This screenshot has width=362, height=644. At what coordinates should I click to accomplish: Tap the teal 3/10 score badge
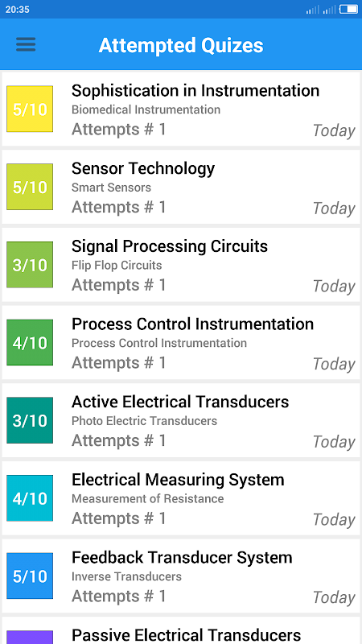[30, 420]
